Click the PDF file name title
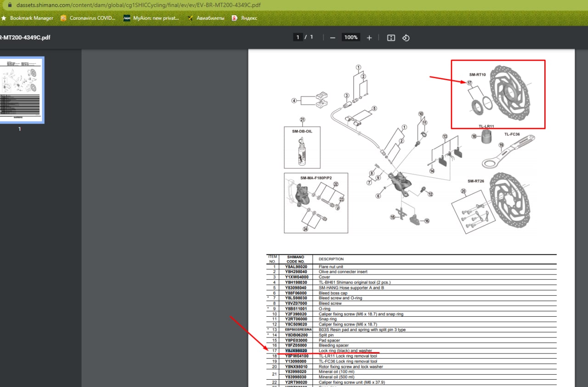588x387 pixels. (25, 37)
